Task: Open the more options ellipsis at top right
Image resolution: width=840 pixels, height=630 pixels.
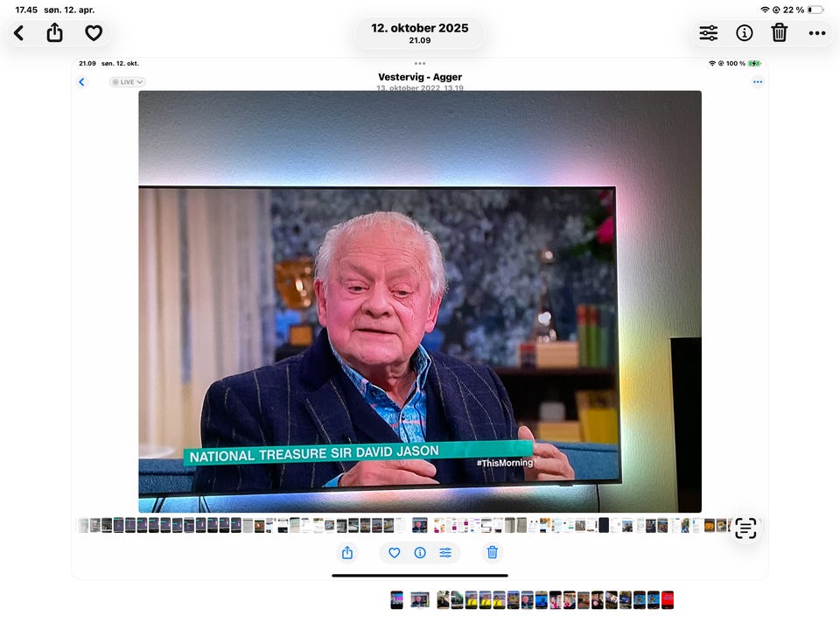Action: pyautogui.click(x=817, y=33)
